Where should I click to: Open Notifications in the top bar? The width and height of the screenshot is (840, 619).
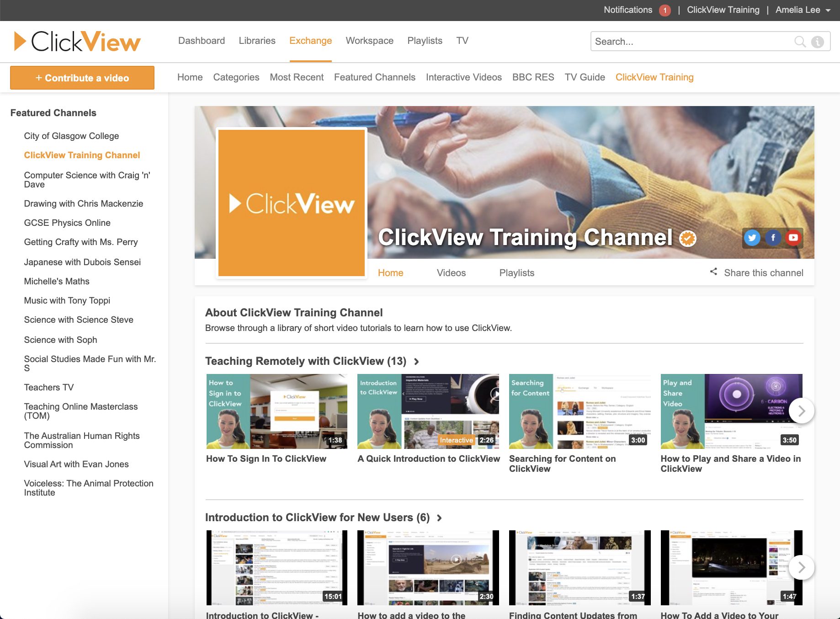coord(628,10)
